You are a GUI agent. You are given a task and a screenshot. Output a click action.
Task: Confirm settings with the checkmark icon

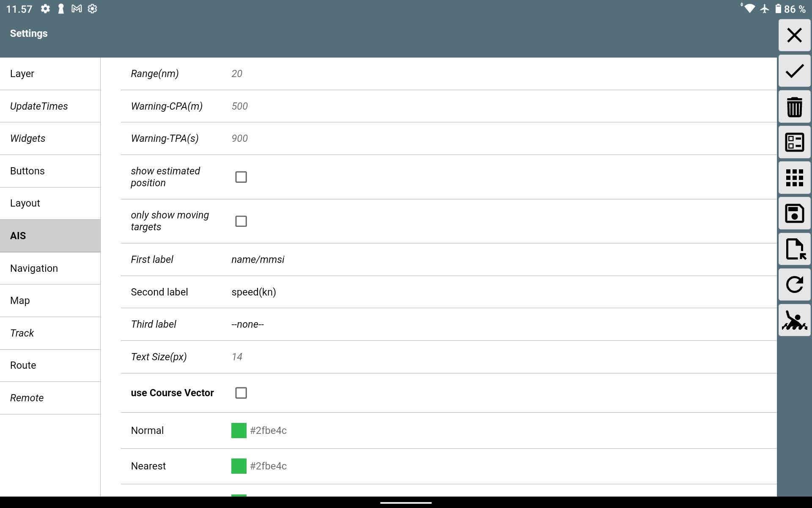794,71
